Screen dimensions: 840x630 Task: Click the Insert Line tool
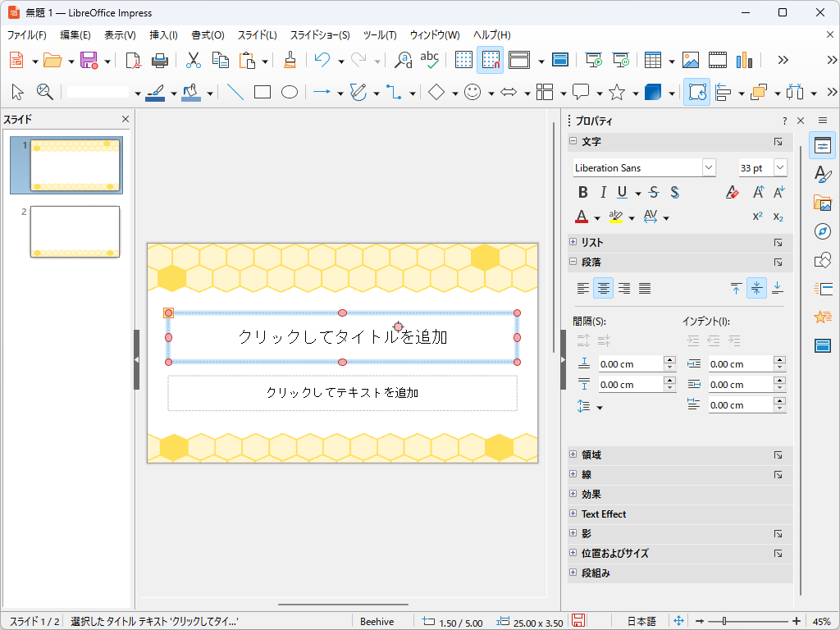(235, 93)
